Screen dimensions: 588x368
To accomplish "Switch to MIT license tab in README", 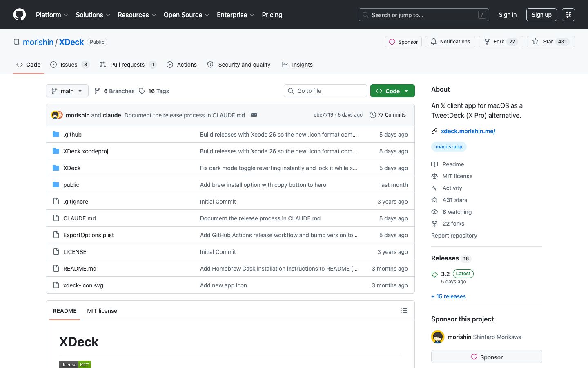I will coord(102,311).
